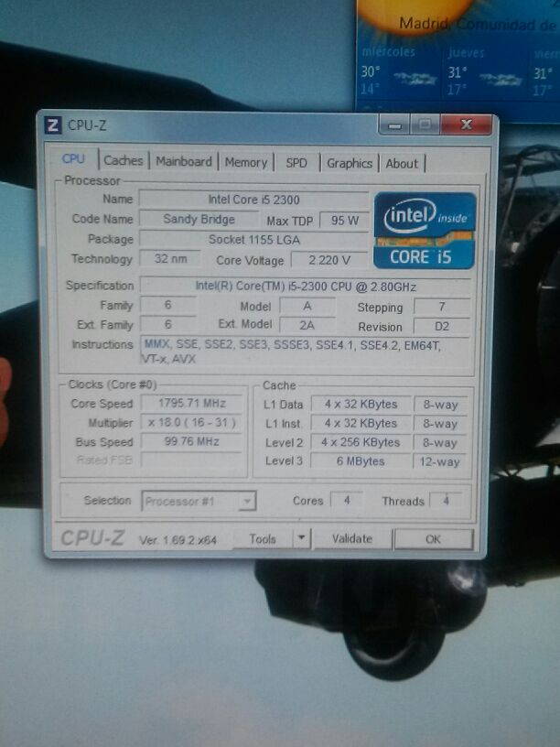Click the Madrid location in weather gadget

[477, 24]
